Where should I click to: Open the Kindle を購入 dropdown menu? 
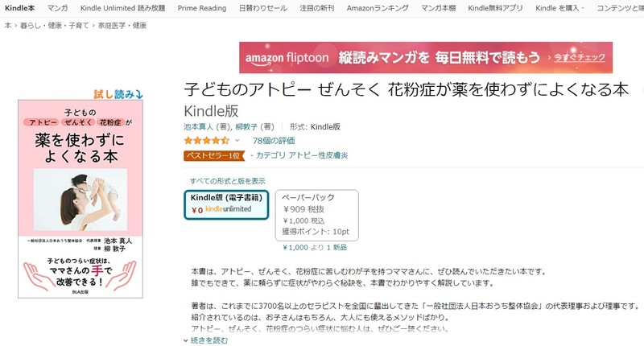click(x=559, y=8)
